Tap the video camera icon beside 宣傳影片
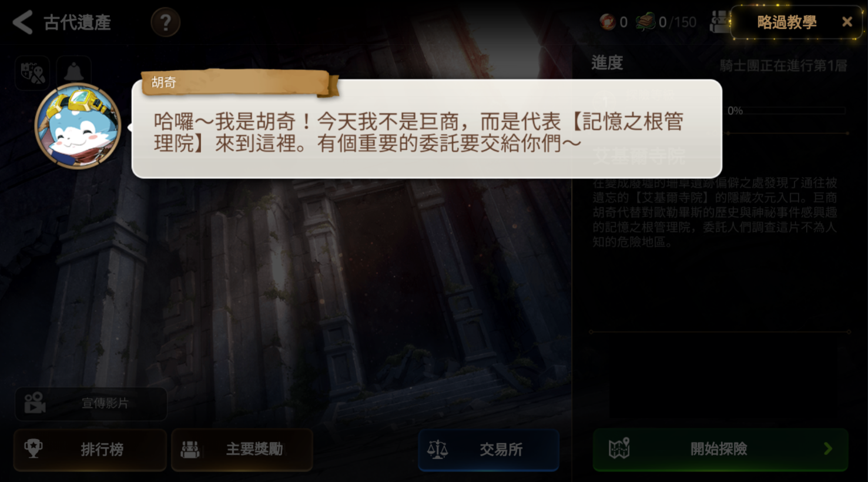868x482 pixels. coord(35,403)
